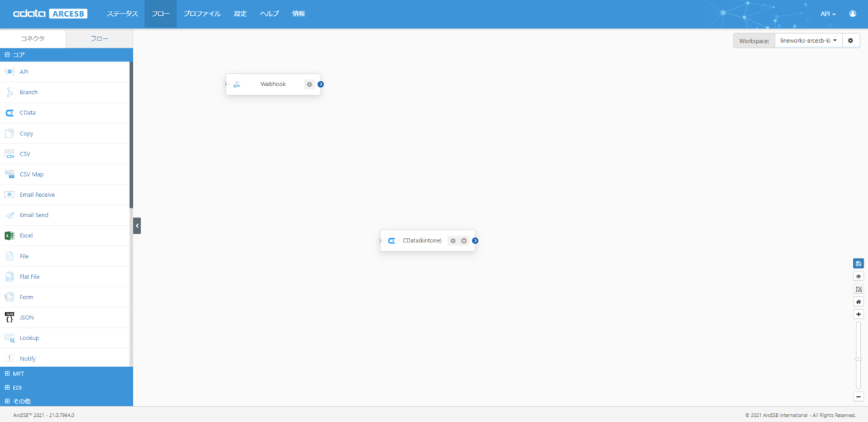
Task: Click the canvas zoom slider handle
Action: (859, 359)
